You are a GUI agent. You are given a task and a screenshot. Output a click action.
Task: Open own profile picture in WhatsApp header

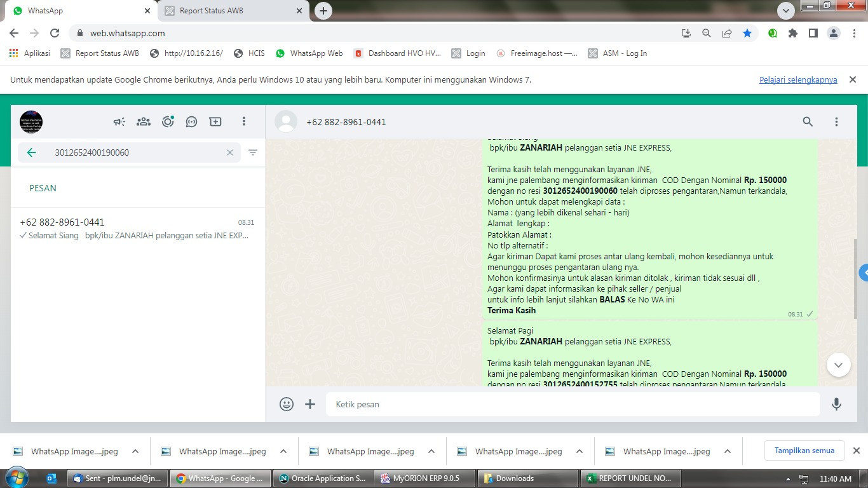point(31,121)
